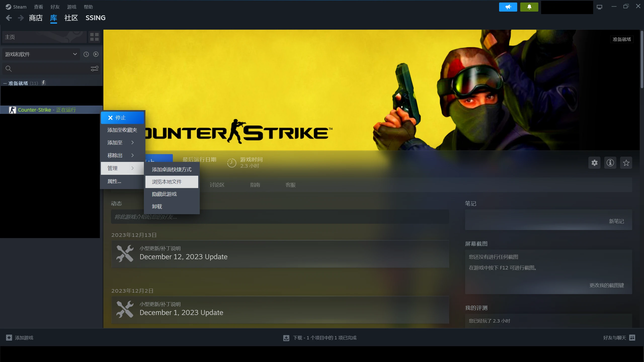This screenshot has height=362, width=644.
Task: Click the back navigation arrow
Action: pos(9,18)
